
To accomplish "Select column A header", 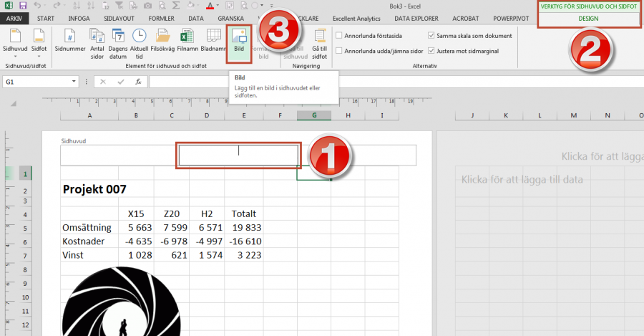I will pos(89,115).
